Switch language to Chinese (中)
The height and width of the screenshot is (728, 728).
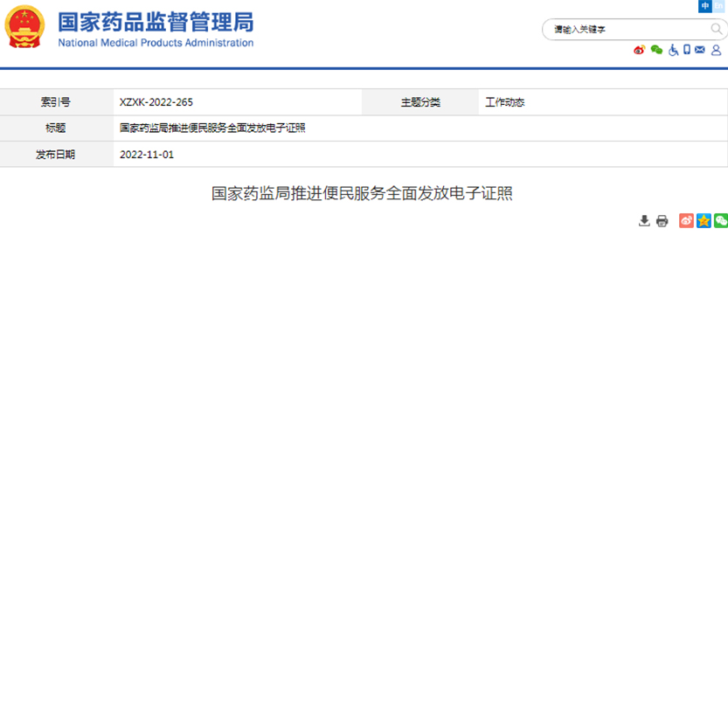pos(705,6)
